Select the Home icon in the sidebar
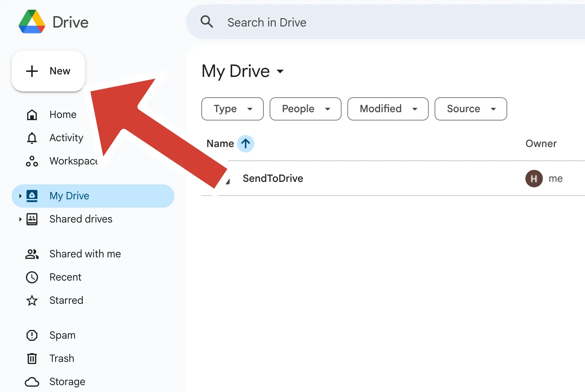Screen dimensions: 585x392 (x=32, y=114)
